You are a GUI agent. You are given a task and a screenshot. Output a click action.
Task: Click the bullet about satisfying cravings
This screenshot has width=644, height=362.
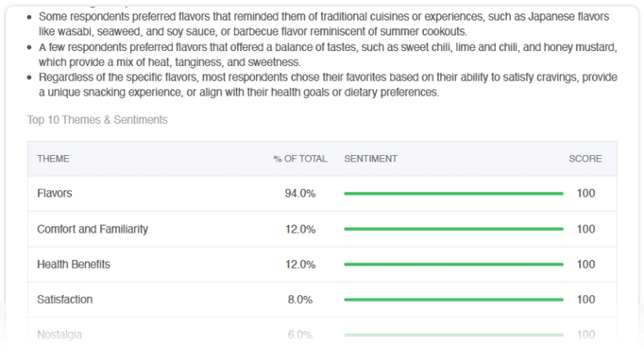[x=328, y=85]
